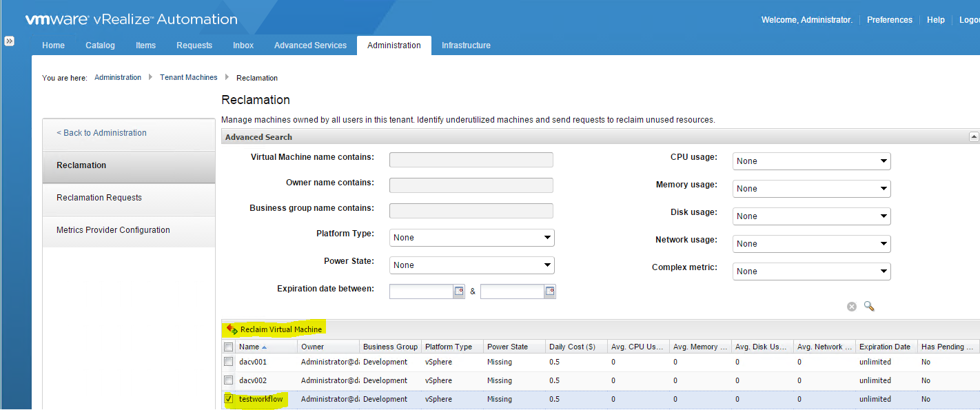Click Power State 'Missing' in dacv001 row

500,362
